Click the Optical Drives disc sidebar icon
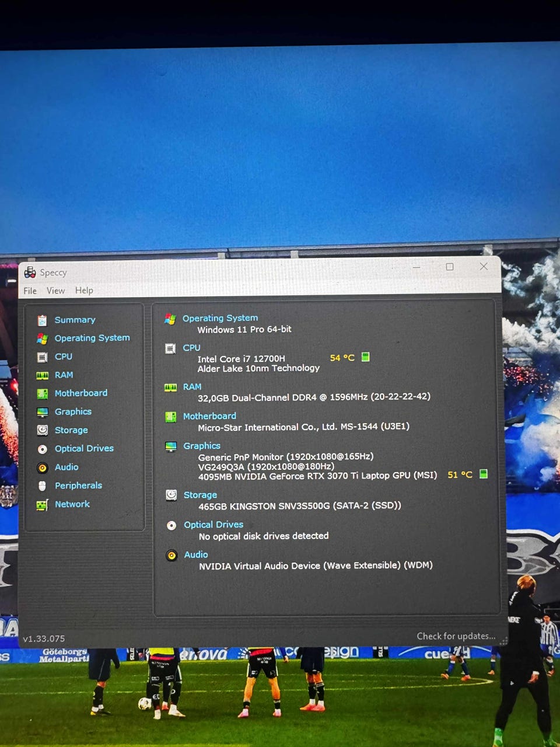This screenshot has width=560, height=747. tap(42, 449)
